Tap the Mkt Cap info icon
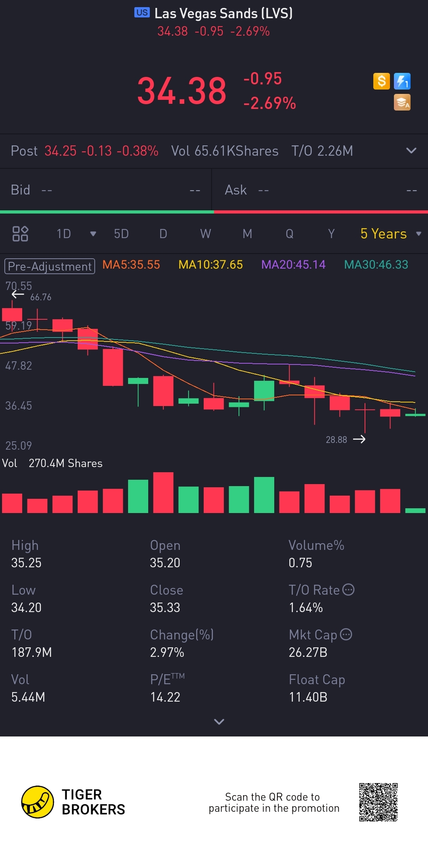428x868 pixels. (x=346, y=634)
